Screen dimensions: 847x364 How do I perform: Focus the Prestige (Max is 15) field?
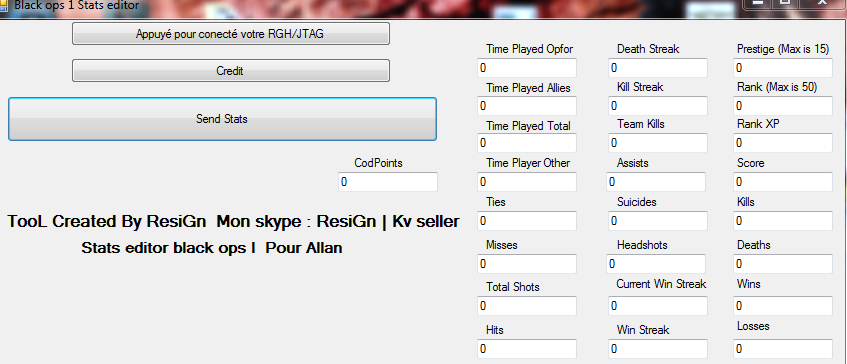783,68
